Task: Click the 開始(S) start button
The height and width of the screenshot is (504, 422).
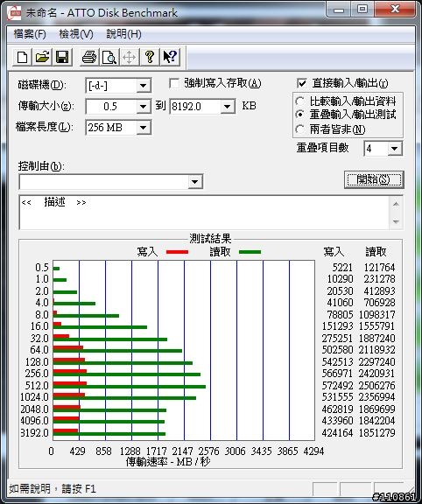Action: [374, 179]
